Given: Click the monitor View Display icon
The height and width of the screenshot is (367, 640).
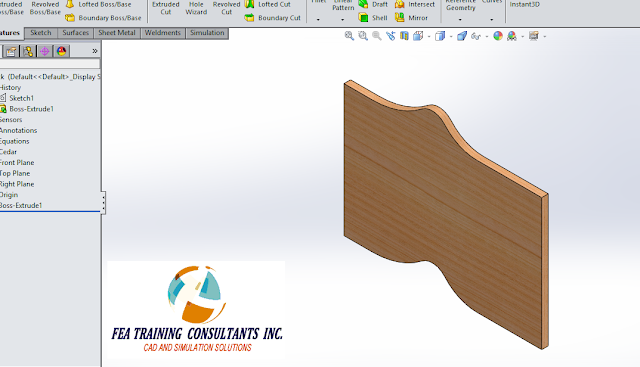Looking at the screenshot, I should pos(534,36).
